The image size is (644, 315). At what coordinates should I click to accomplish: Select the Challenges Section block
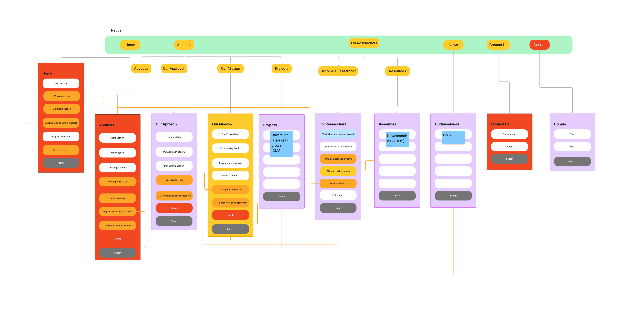117,167
